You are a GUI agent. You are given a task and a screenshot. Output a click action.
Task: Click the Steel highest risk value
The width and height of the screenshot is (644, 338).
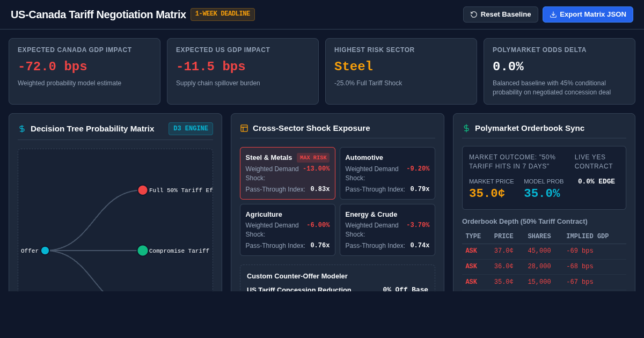coord(354,67)
